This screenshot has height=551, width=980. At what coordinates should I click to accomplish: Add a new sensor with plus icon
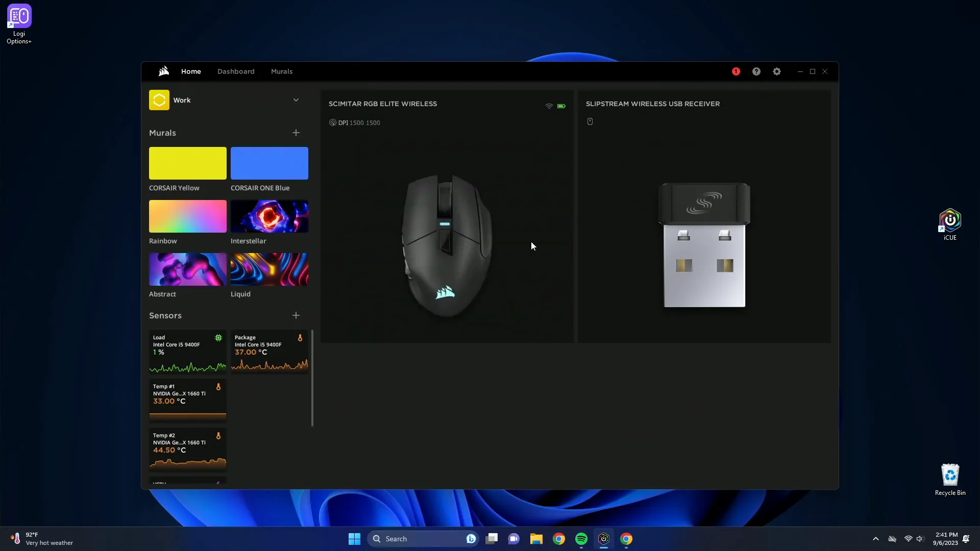[x=296, y=315]
